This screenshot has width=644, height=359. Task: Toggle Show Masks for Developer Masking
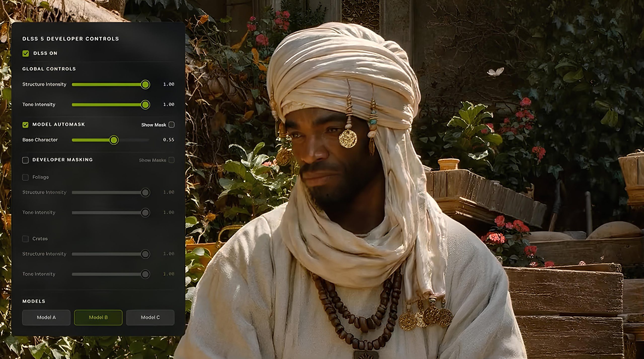[172, 160]
